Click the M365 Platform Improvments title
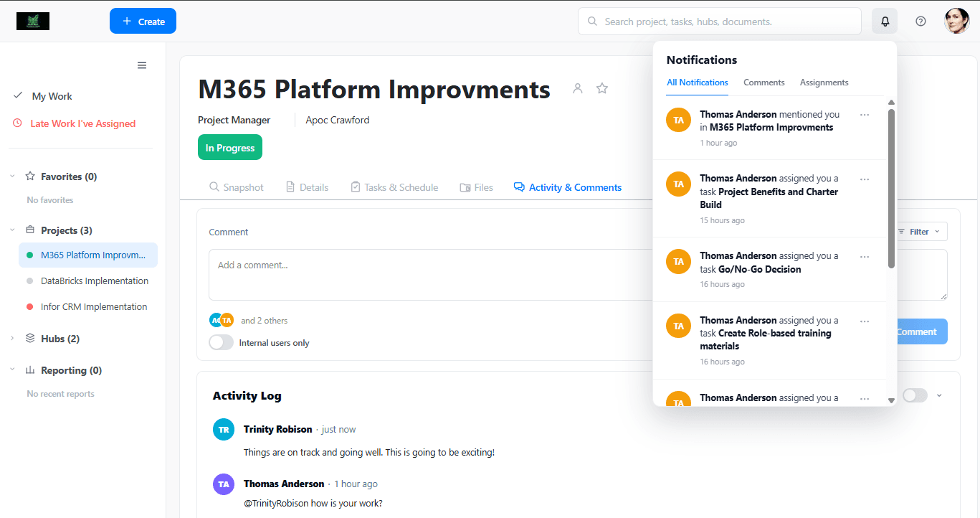This screenshot has width=980, height=518. [x=374, y=89]
